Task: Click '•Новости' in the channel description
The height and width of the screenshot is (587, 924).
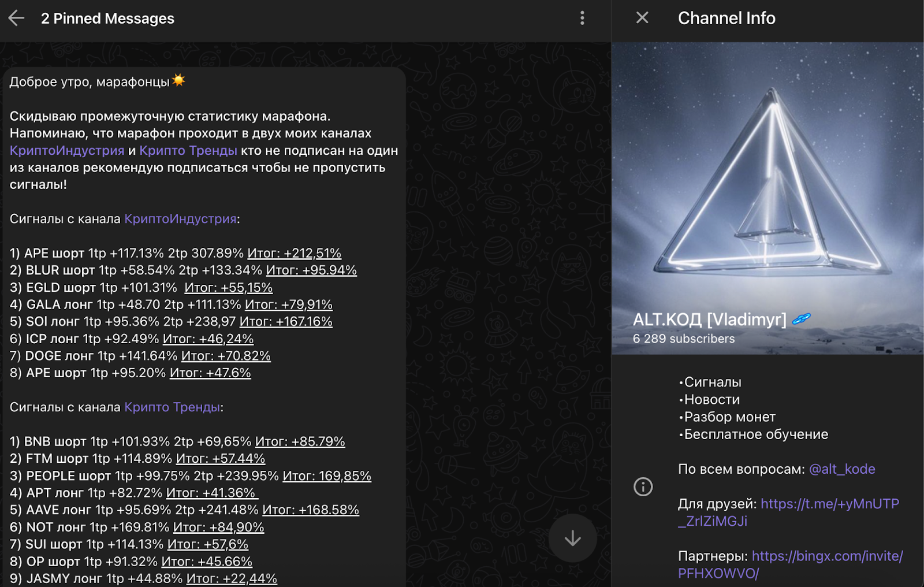Action: (x=710, y=400)
